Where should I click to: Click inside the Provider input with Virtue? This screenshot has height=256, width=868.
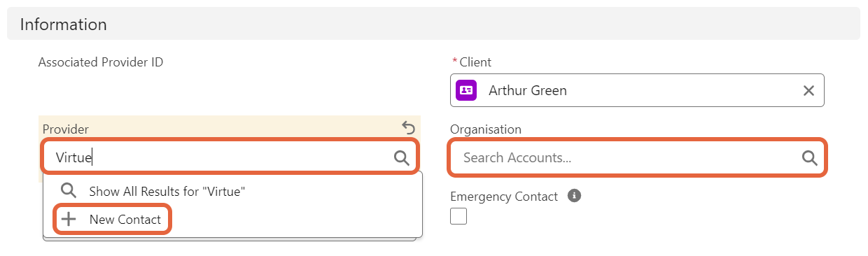(x=230, y=157)
